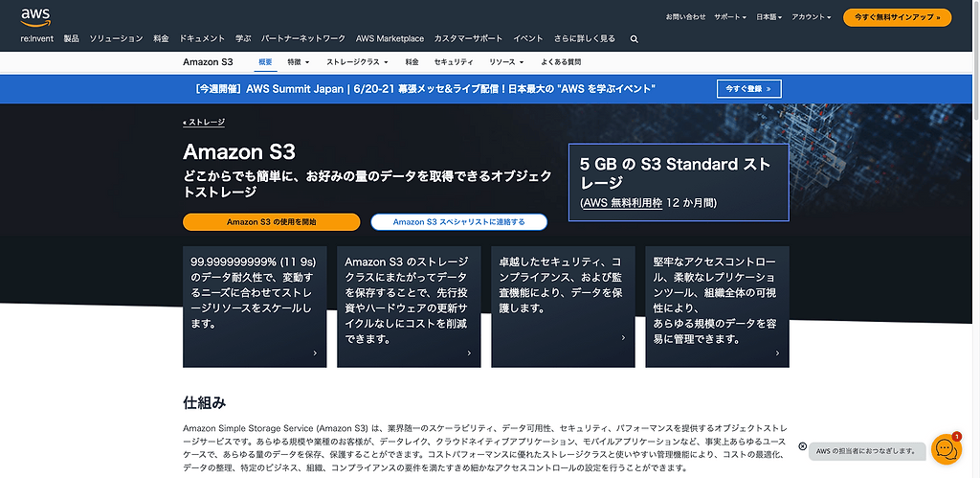Open the re:Invent menu item
Image resolution: width=980 pixels, height=478 pixels.
(x=37, y=38)
